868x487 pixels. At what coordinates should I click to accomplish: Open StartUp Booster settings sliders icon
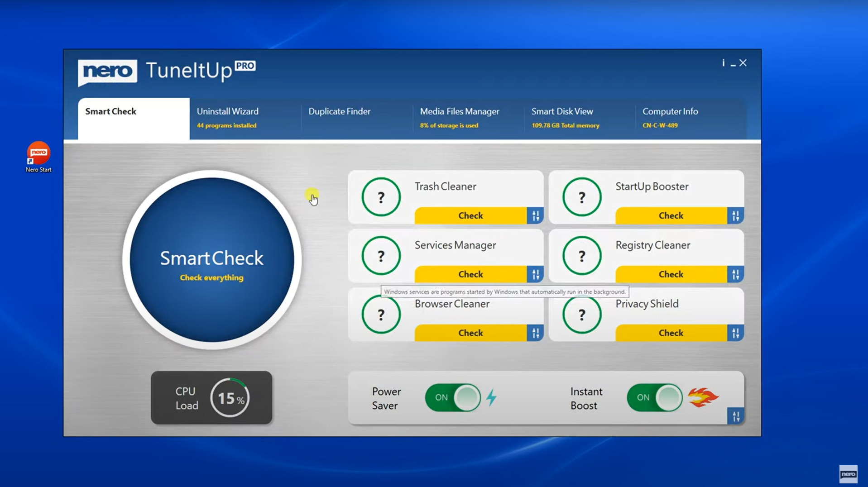(x=735, y=215)
